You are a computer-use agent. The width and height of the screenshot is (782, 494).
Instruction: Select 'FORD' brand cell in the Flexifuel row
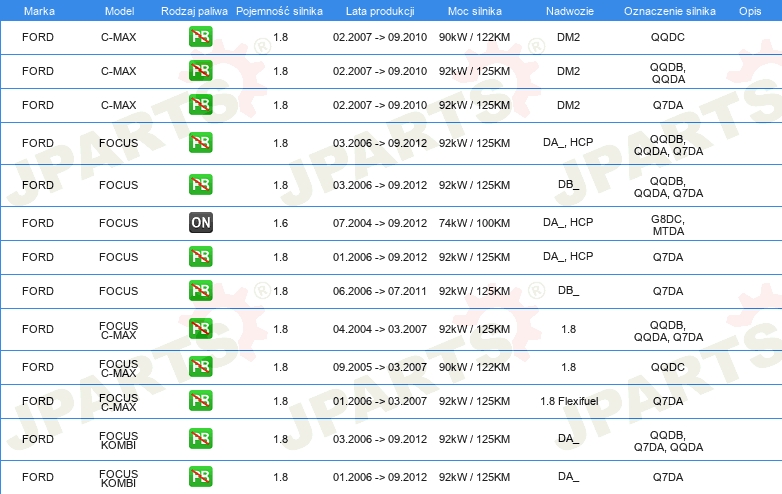(x=38, y=401)
